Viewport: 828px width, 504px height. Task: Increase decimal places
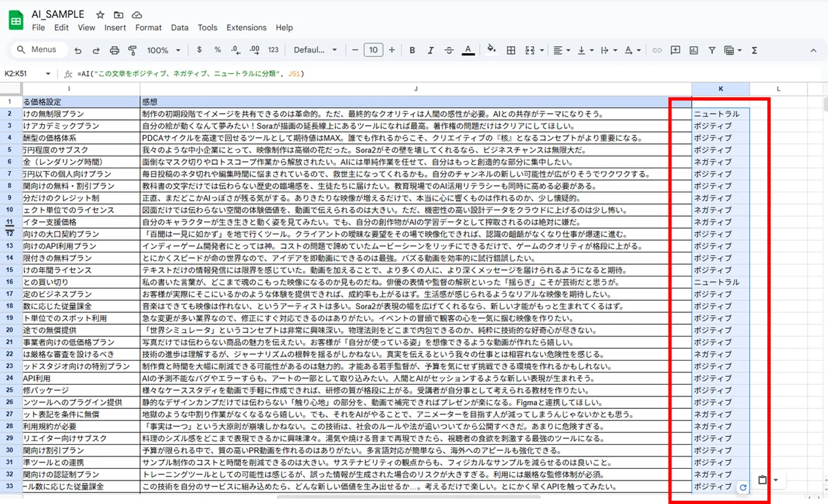pyautogui.click(x=254, y=50)
